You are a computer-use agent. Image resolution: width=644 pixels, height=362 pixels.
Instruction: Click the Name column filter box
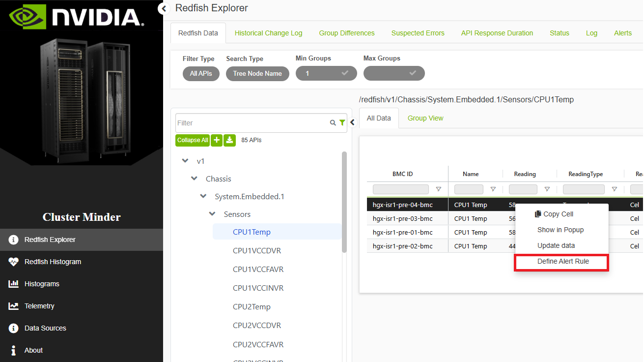coord(469,189)
